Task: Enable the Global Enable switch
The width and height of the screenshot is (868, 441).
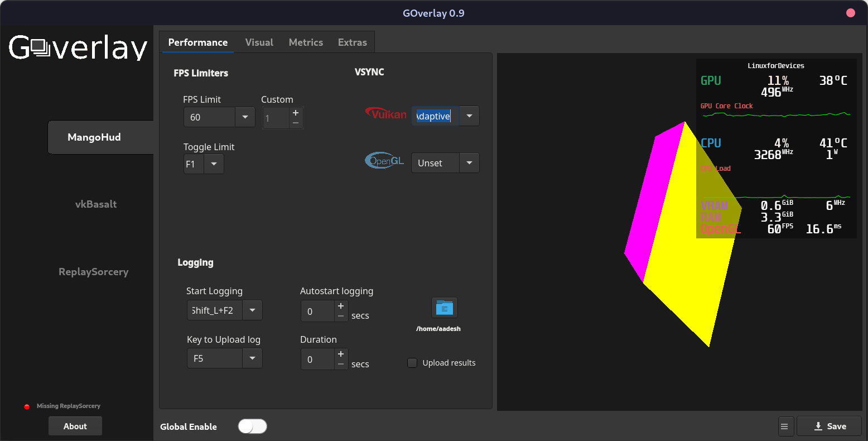Action: click(252, 426)
